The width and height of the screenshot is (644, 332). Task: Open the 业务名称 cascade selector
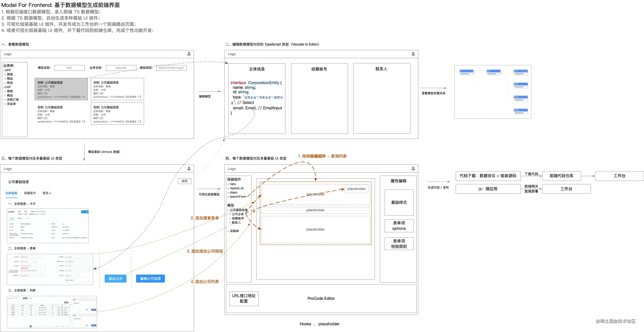pyautogui.click(x=121, y=68)
